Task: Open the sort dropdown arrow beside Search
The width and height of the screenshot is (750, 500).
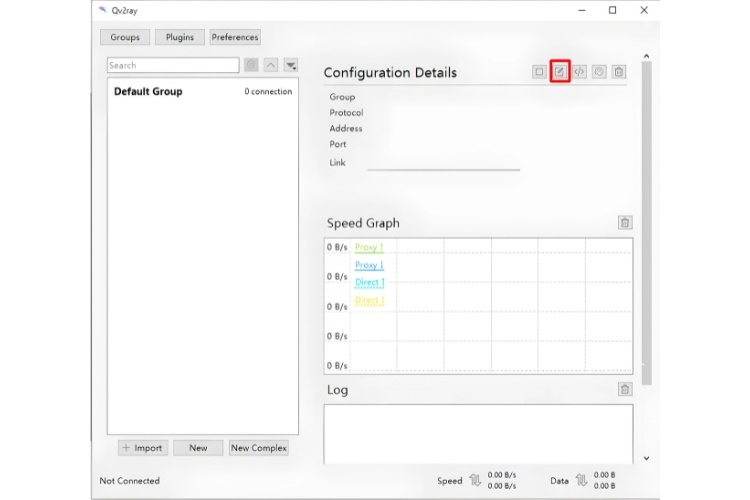Action: click(291, 65)
